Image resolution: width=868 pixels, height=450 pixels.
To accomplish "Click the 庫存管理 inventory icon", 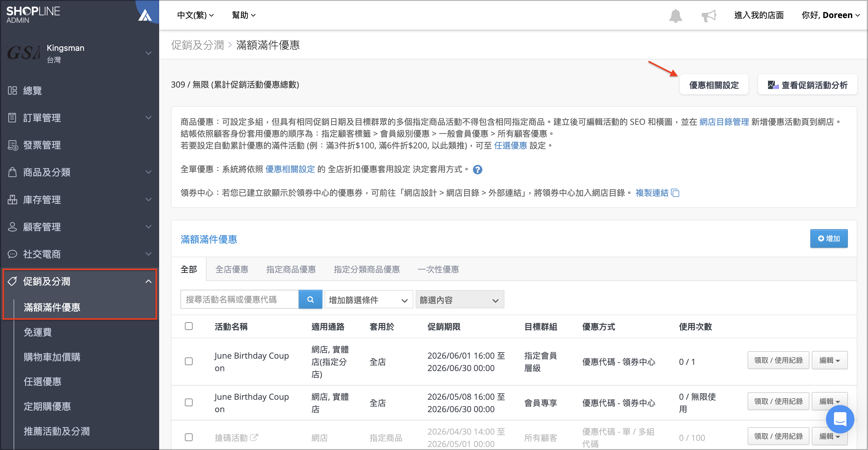I will (12, 199).
